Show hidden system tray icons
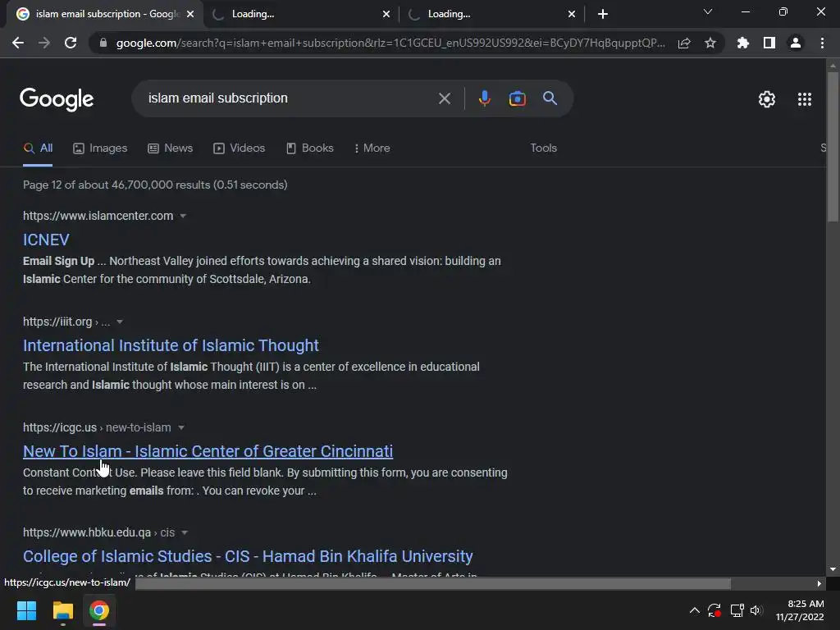This screenshot has width=840, height=630. [694, 610]
